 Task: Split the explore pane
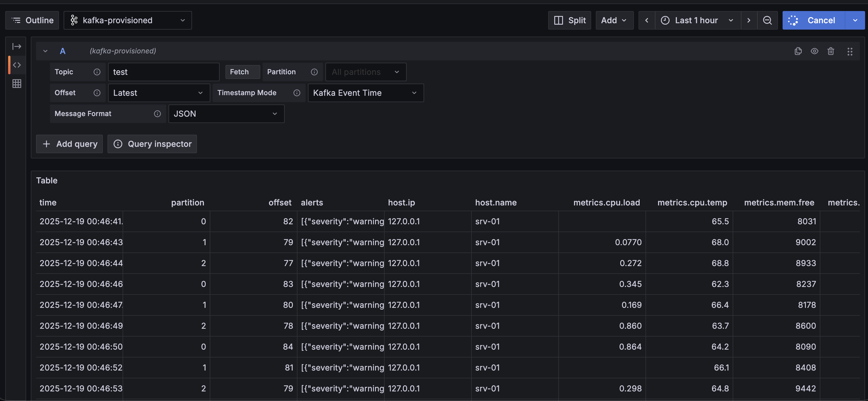click(x=569, y=20)
